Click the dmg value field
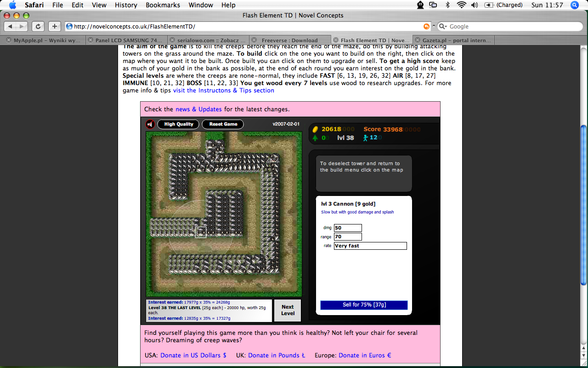The image size is (588, 368). click(x=348, y=228)
